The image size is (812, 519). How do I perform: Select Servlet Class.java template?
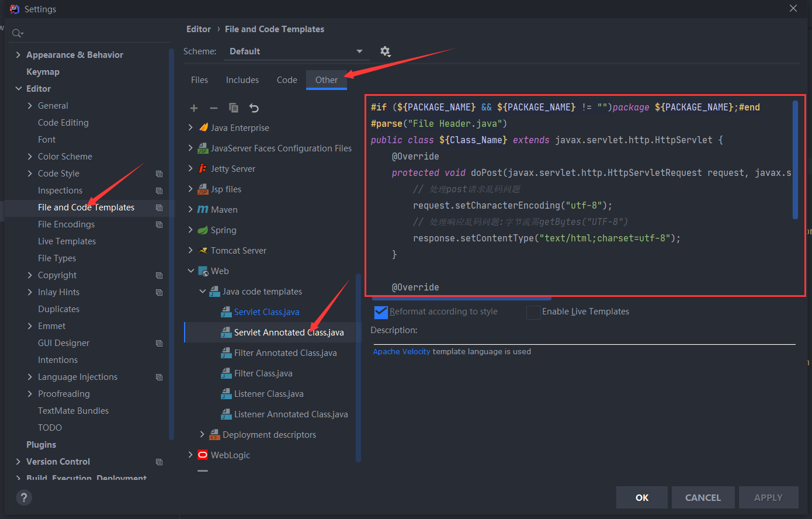266,312
